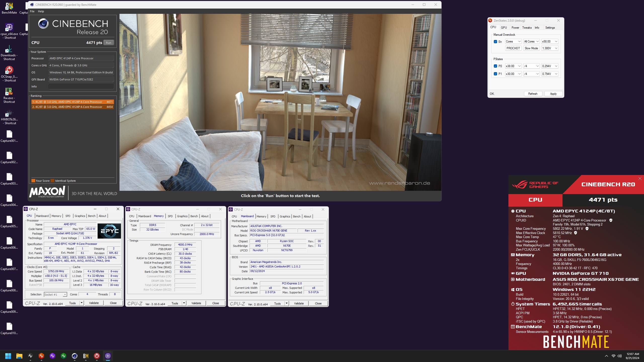This screenshot has height=362, width=644.
Task: Click the Your Score orange legend swatch
Action: pyautogui.click(x=33, y=180)
